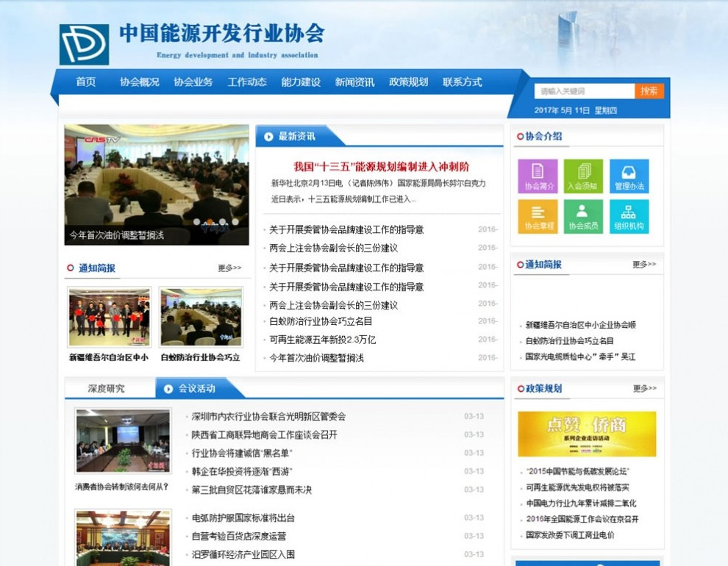Screen dimensions: 728x566
Task: Click the keyword search input field
Action: (584, 91)
